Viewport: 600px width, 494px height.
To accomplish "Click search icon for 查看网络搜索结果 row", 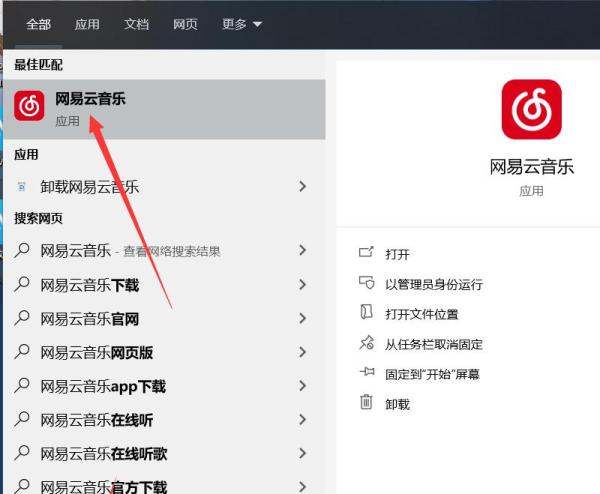I will (22, 251).
